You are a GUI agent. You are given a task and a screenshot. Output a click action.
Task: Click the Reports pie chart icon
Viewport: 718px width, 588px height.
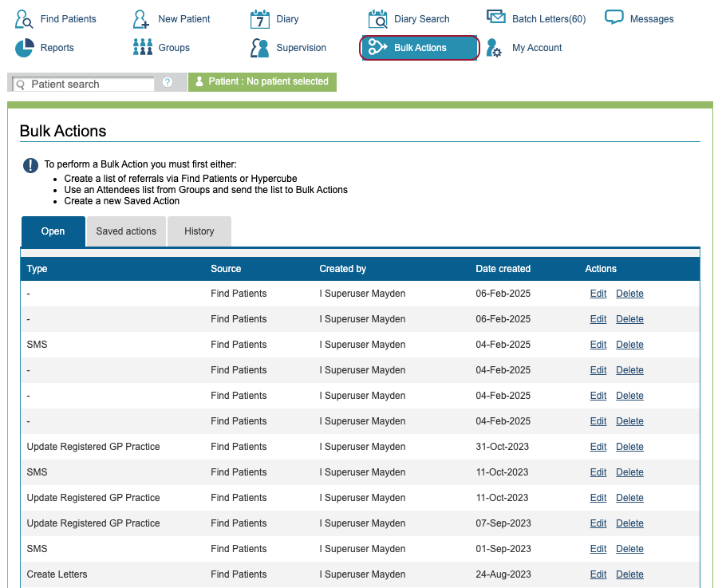pyautogui.click(x=25, y=48)
